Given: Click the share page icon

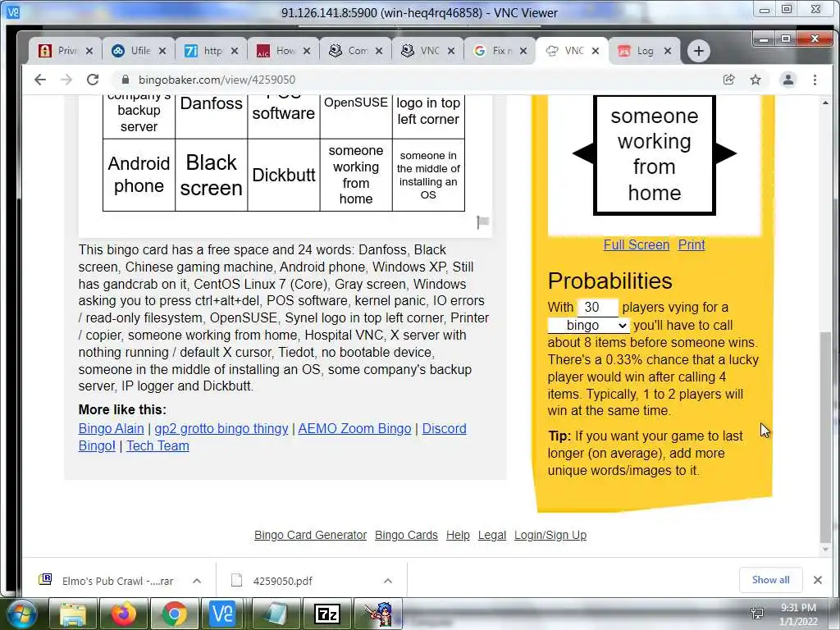Looking at the screenshot, I should click(728, 80).
